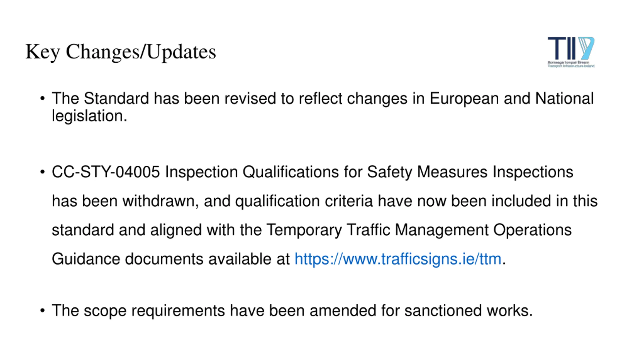Click the phrase 'sanctioned works.'
Image resolution: width=644 pixels, height=362 pixels.
(x=469, y=311)
